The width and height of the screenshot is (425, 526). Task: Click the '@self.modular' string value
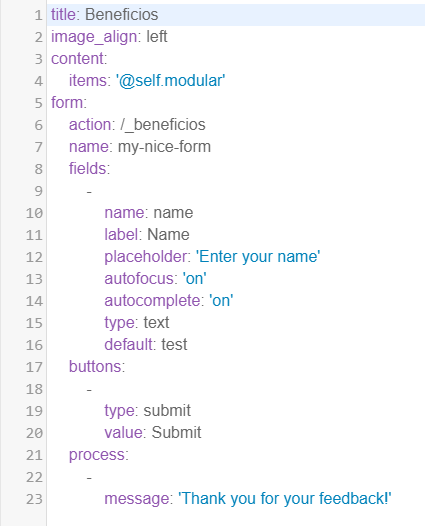(x=170, y=81)
